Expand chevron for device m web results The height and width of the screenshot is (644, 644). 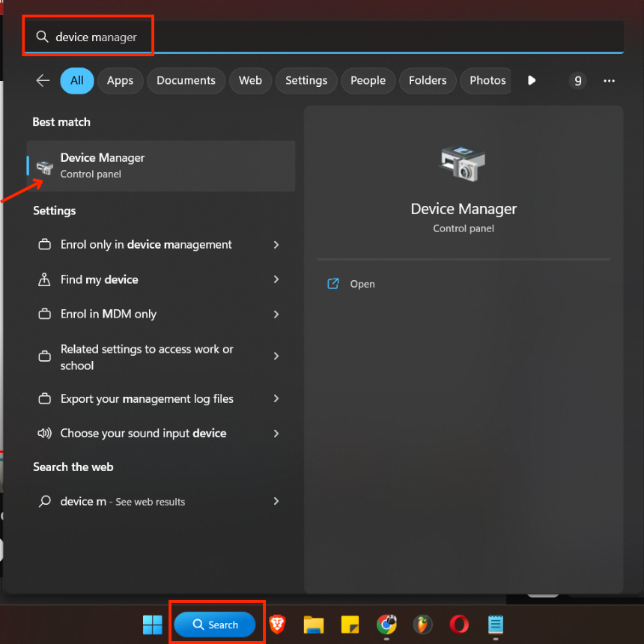(x=276, y=501)
